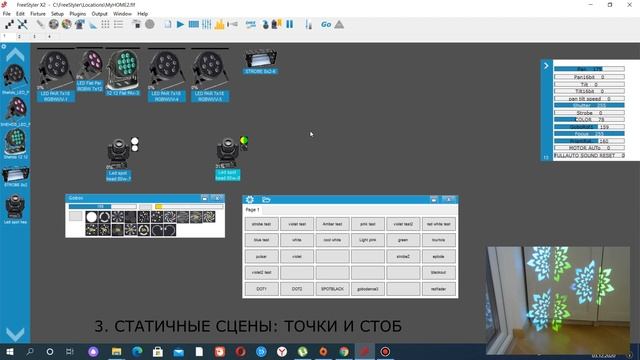
Task: Trigger the 'Amber test' cue button
Action: [x=332, y=224]
